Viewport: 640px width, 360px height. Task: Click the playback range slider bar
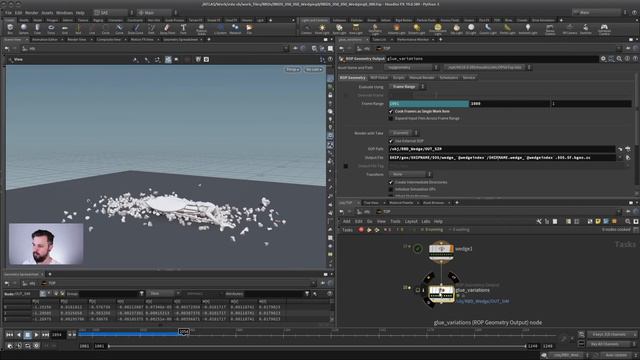click(x=317, y=346)
